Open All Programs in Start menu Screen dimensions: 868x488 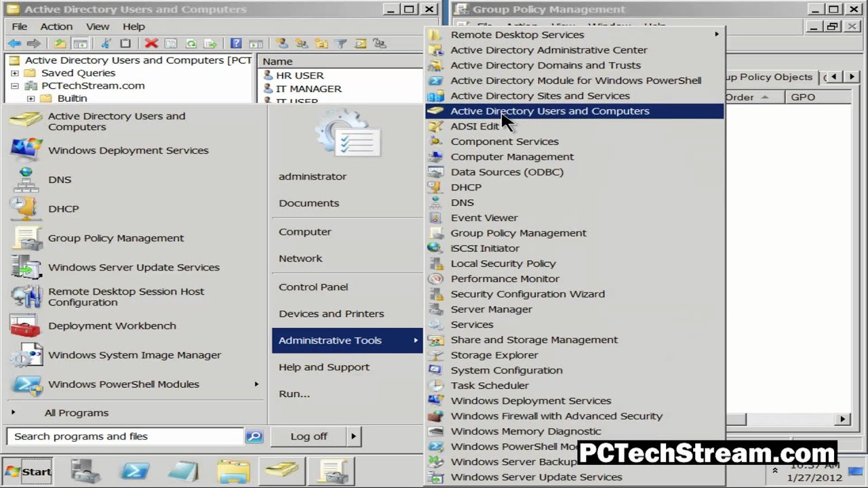[76, 413]
